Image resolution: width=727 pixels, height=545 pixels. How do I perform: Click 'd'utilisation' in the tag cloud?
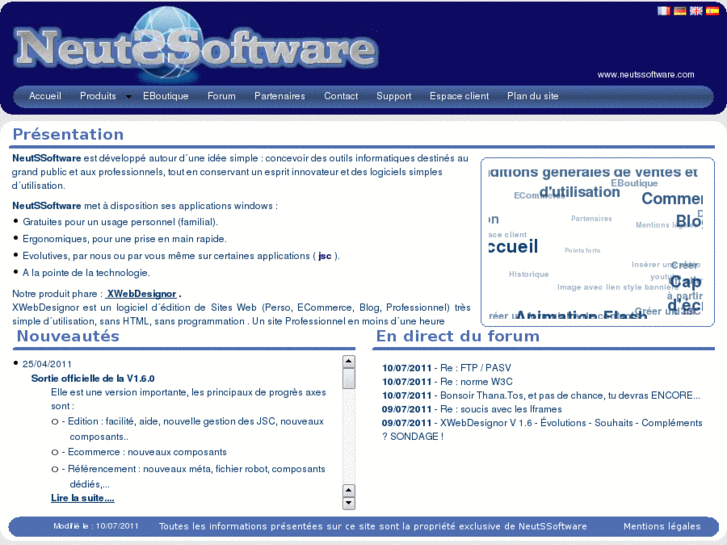coord(580,192)
